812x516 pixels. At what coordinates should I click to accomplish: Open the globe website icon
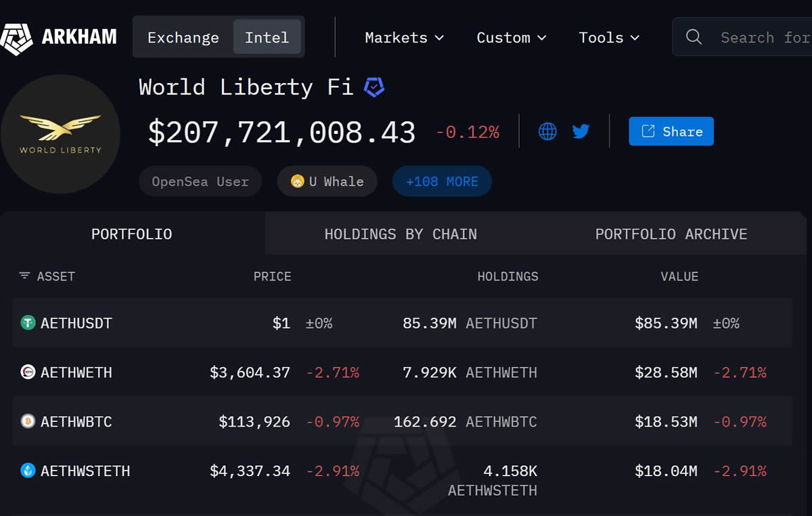click(547, 131)
